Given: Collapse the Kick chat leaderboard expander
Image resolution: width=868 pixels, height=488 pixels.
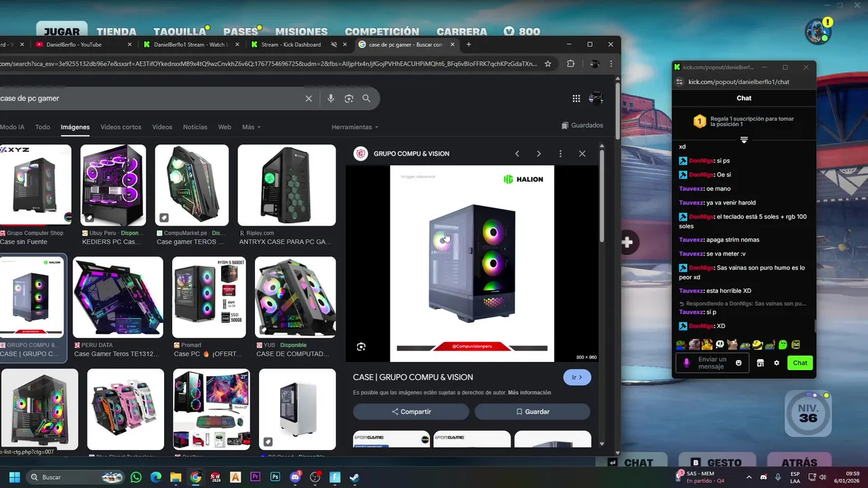Looking at the screenshot, I should coord(744,140).
